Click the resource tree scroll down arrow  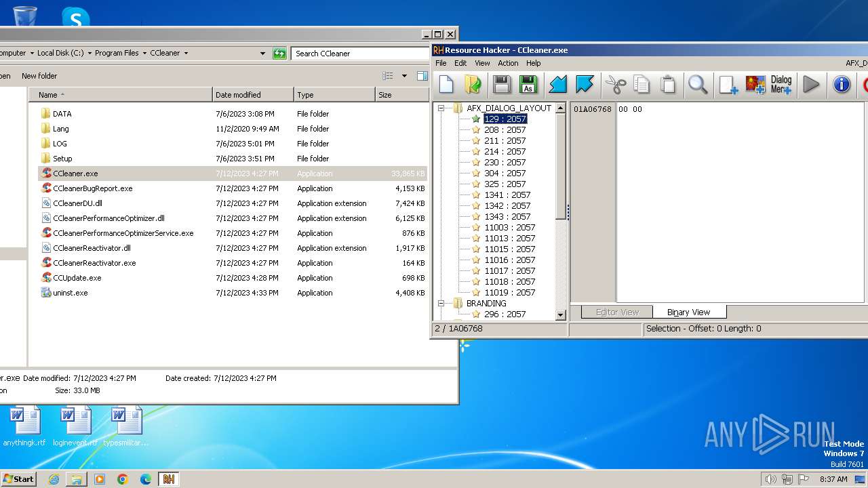(x=561, y=314)
